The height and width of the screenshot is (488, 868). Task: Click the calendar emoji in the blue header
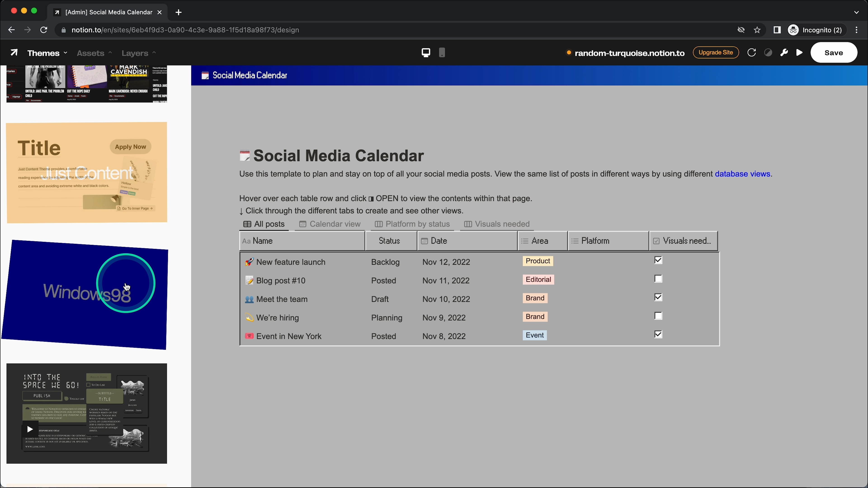[205, 75]
